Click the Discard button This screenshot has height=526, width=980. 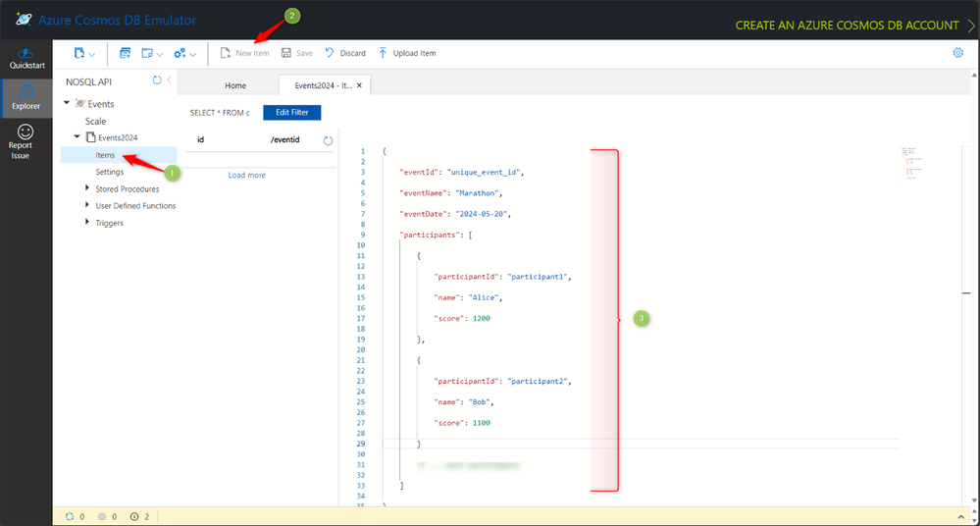(x=345, y=53)
